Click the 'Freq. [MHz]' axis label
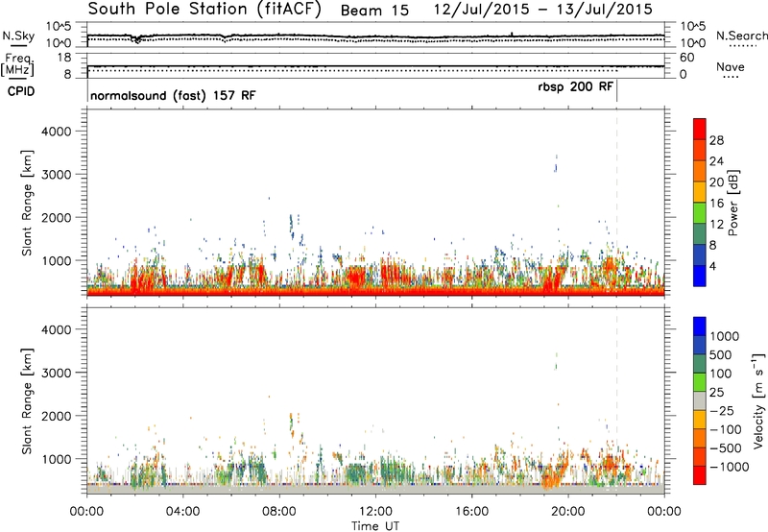Screen dimensions: 768x532 [x=18, y=65]
